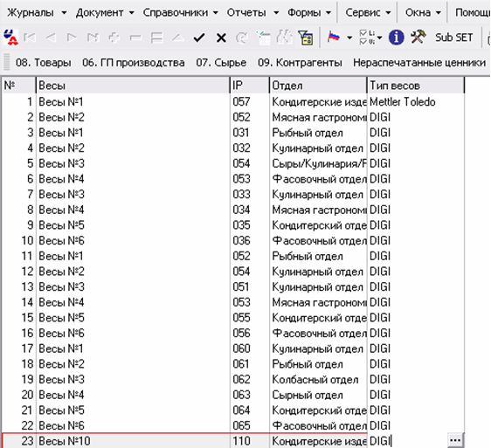Open the Сервис menu

[363, 12]
